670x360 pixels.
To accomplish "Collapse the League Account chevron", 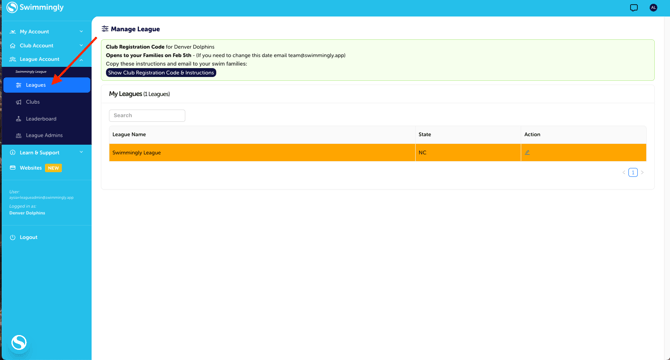I will click(x=81, y=59).
